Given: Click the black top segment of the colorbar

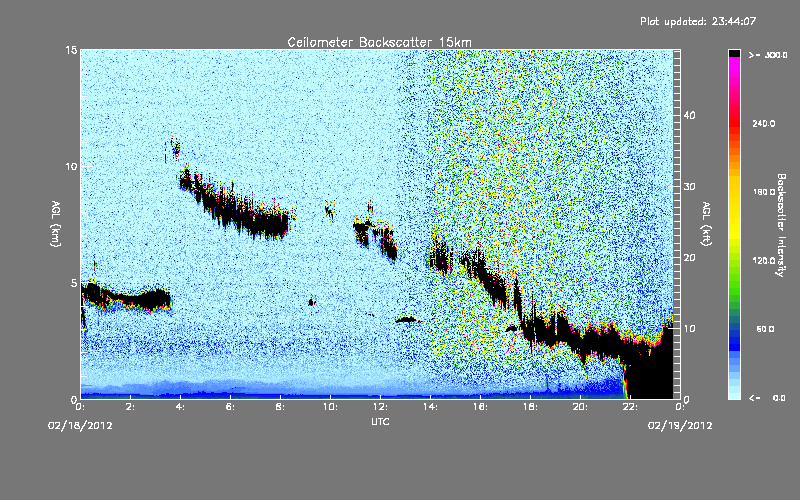Looking at the screenshot, I should (x=734, y=53).
